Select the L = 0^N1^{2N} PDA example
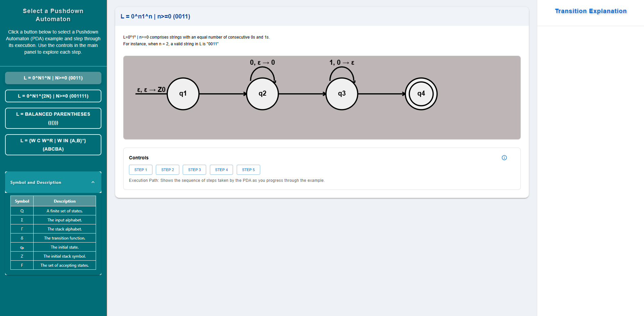The height and width of the screenshot is (316, 644). 53,96
